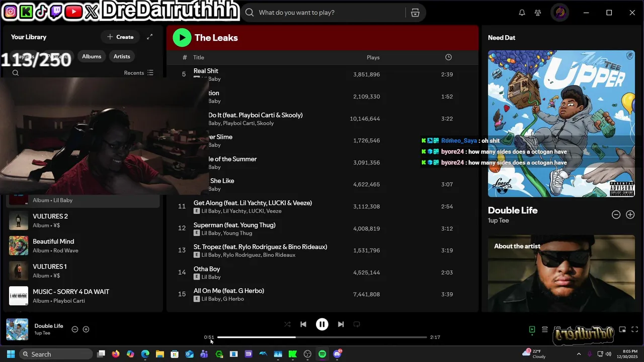
Task: Select the Superman track title
Action: click(x=234, y=225)
